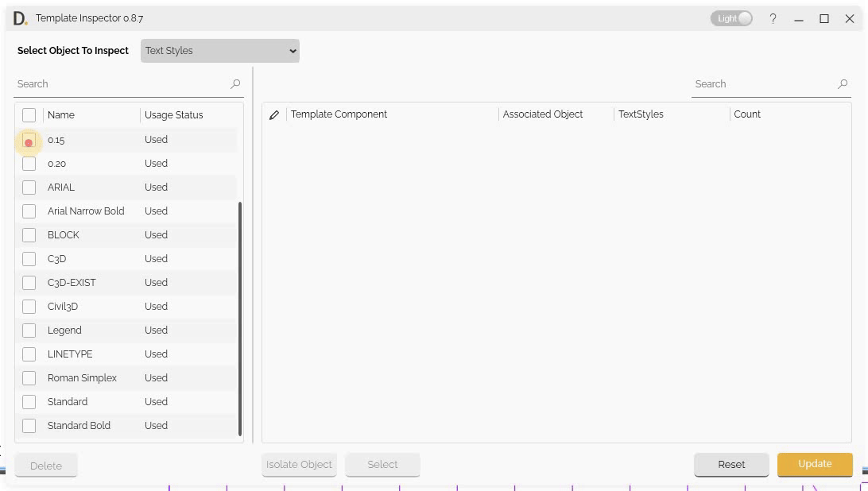Image resolution: width=868 pixels, height=491 pixels.
Task: Click the Isolate Object button
Action: [299, 464]
